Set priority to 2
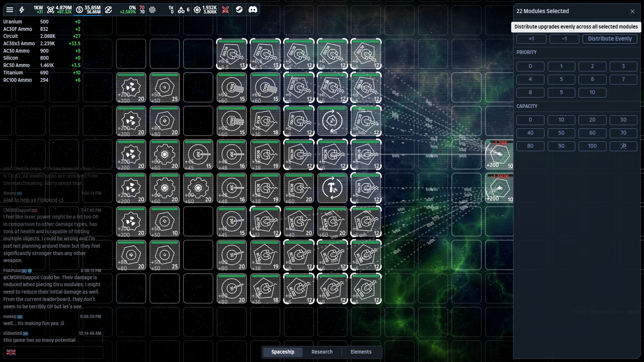 (592, 66)
